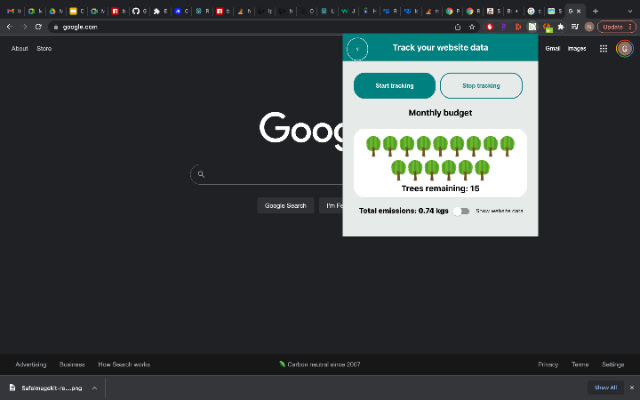This screenshot has width=640, height=400.
Task: Click the browser forward arrow
Action: pos(24,27)
